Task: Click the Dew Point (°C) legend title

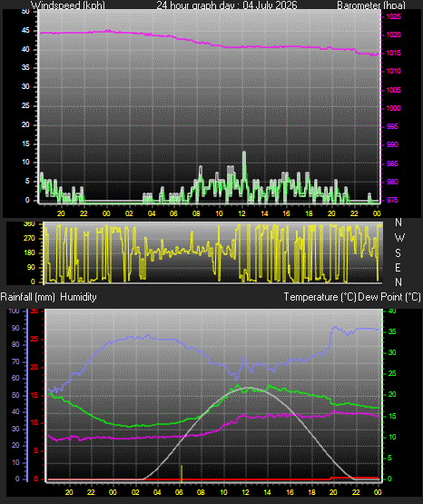Action: click(389, 297)
